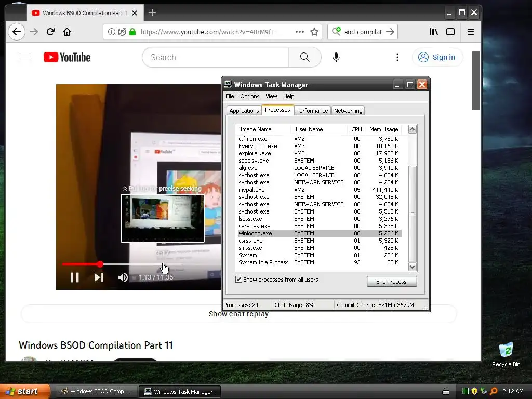The image size is (532, 399).
Task: Close the Windows BSOD Compilation tab
Action: click(x=135, y=13)
